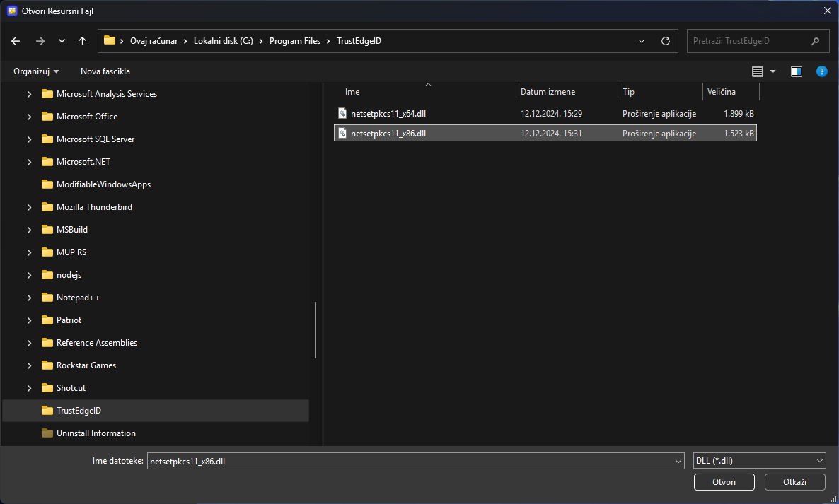Go back using the left arrow
Screen dimensions: 839x504
(x=16, y=41)
